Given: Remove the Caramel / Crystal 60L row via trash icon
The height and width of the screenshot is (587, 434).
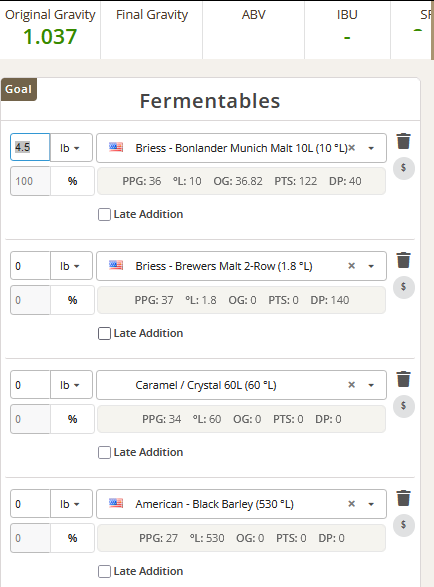Looking at the screenshot, I should (x=404, y=379).
